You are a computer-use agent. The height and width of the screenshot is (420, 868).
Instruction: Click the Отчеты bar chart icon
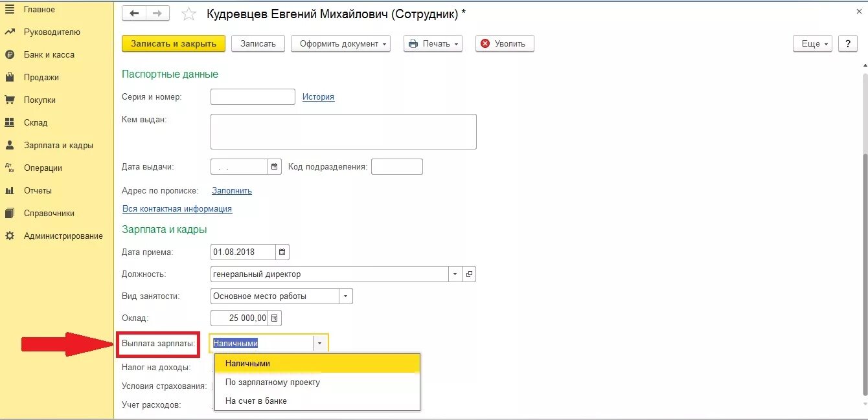[x=9, y=190]
